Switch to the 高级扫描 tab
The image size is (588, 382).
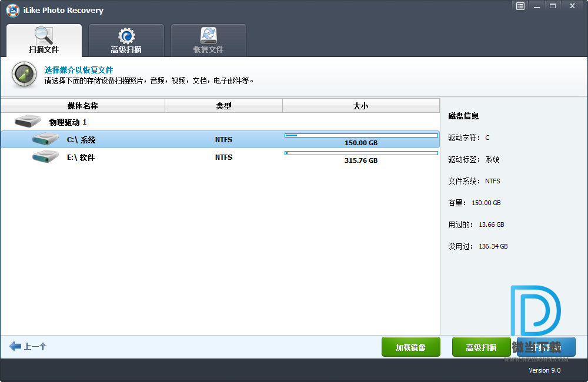click(x=126, y=41)
